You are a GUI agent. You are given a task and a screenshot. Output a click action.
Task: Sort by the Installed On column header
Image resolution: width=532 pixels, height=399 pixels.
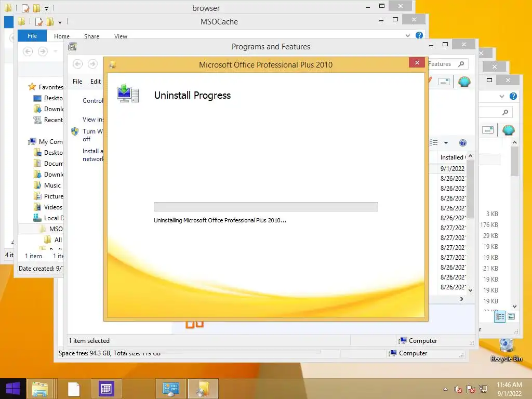tap(452, 157)
